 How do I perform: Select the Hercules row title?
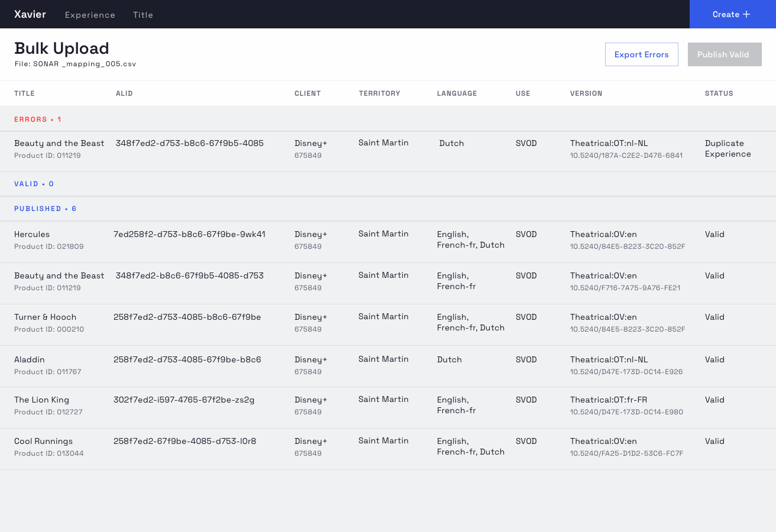click(x=32, y=234)
